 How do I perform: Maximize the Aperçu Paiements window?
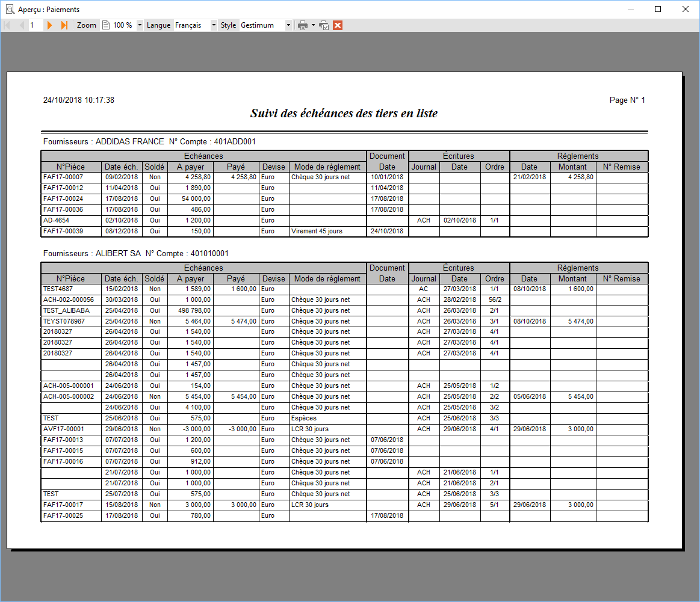tap(658, 9)
